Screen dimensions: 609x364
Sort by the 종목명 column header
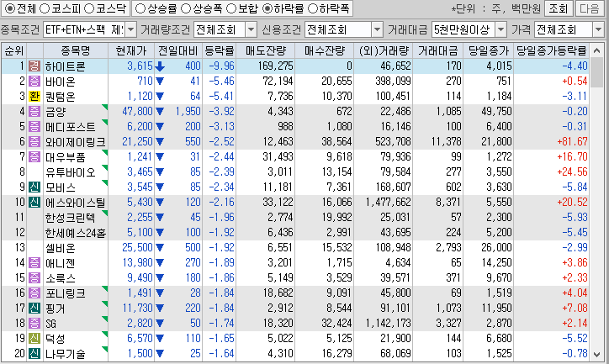76,50
